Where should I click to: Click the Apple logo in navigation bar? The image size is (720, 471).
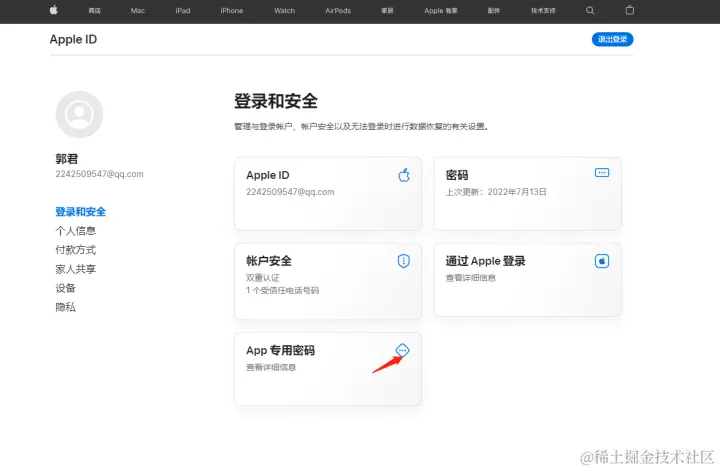click(x=54, y=10)
